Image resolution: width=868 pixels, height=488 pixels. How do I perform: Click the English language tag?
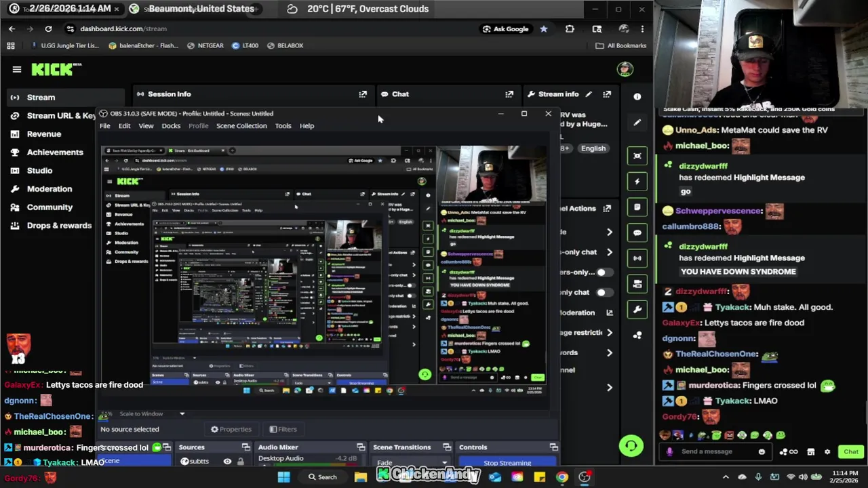tap(593, 148)
